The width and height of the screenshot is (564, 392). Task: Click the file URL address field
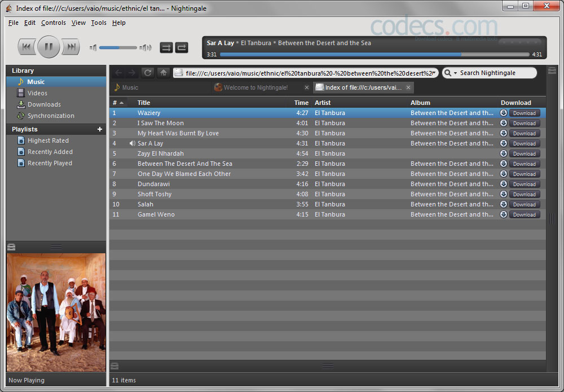306,73
